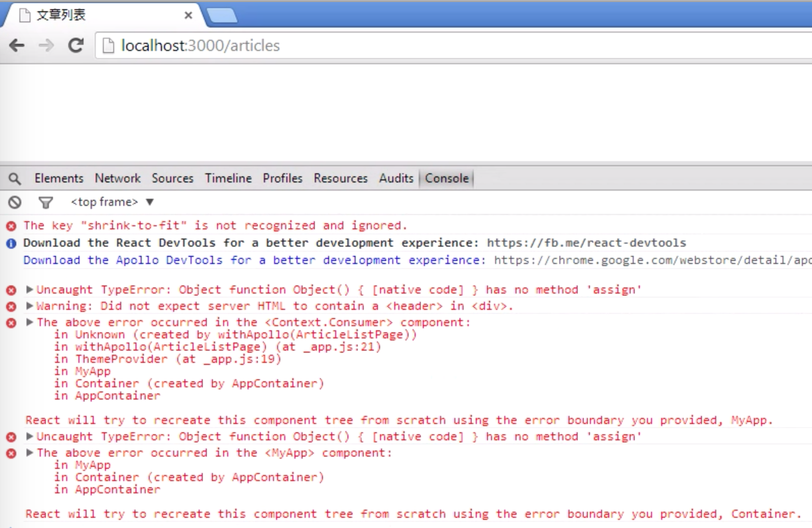Click the error icon beside the header warning
Screen dimensions: 812x528
coord(11,306)
